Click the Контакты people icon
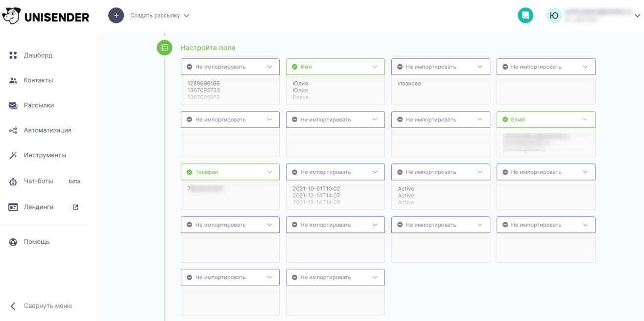The image size is (644, 321). 13,80
